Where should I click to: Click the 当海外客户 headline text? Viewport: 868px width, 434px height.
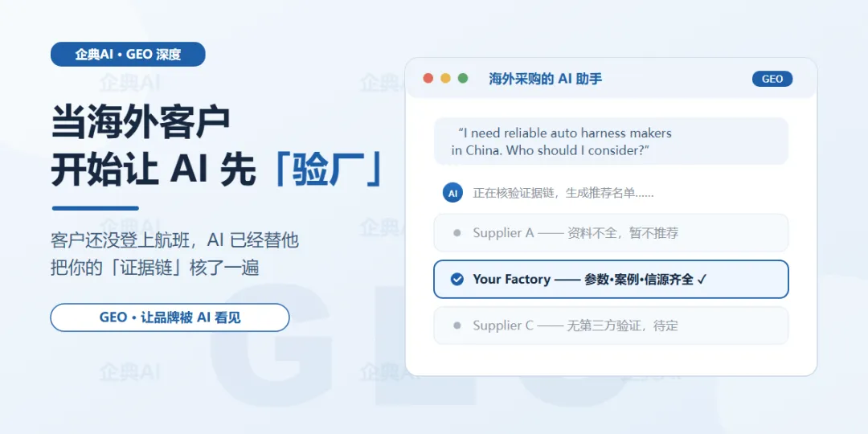[141, 122]
